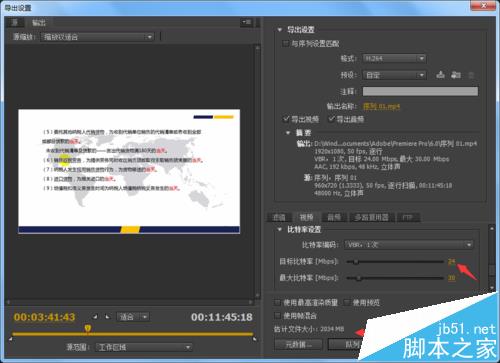Screen dimensions: 500x363
Task: Click the max bitrate value 30
Action: click(x=451, y=278)
